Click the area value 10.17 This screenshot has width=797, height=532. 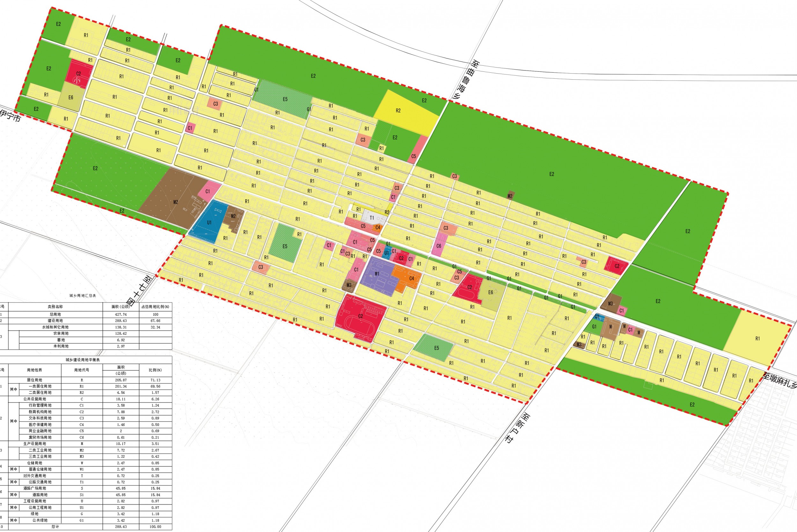(x=121, y=443)
